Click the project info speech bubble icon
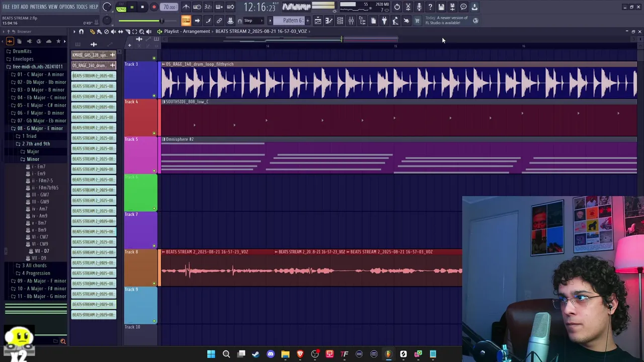The height and width of the screenshot is (362, 644). 463,7
